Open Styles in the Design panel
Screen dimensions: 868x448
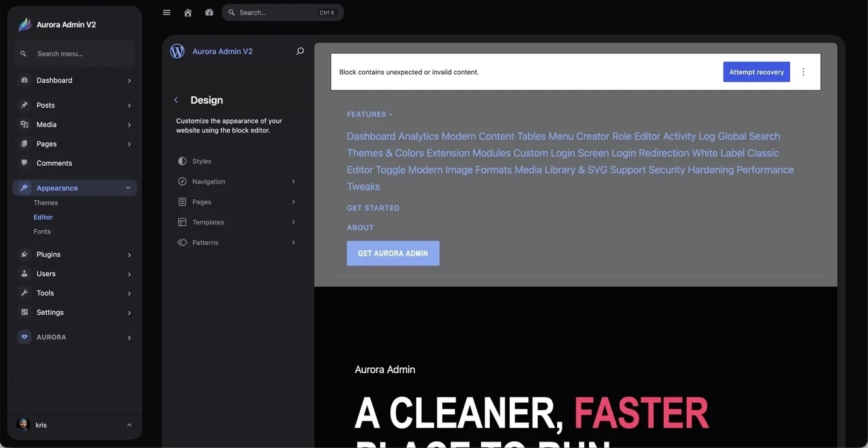pos(237,161)
